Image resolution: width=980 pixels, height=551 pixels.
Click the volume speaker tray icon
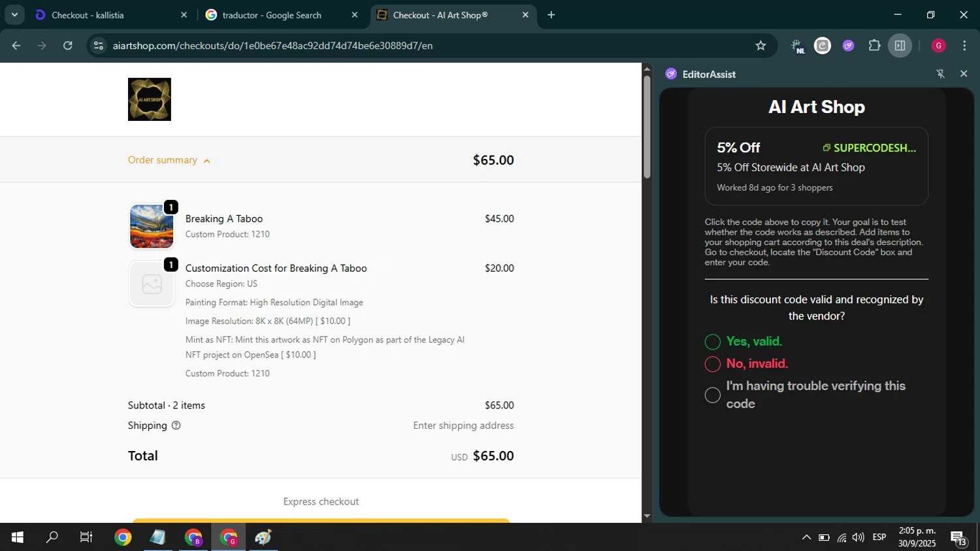coord(858,537)
